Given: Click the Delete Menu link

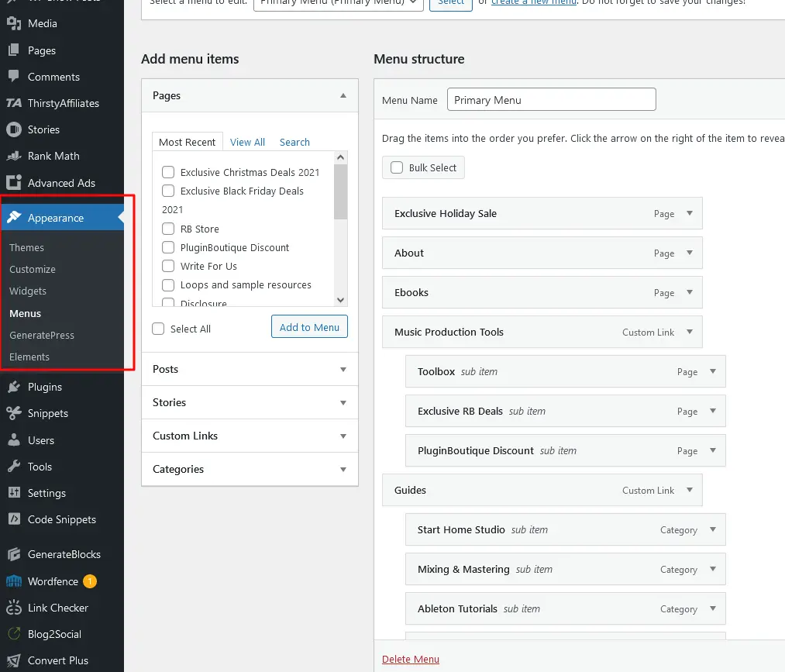Looking at the screenshot, I should click(410, 659).
